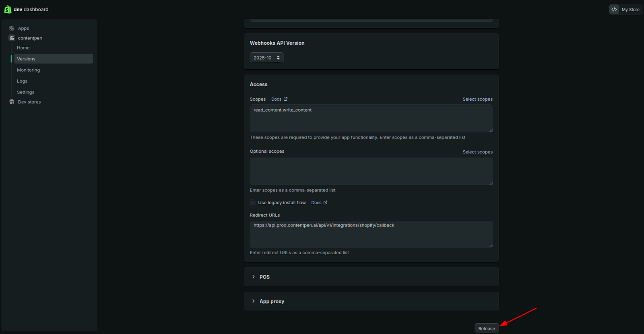Click the Shopify logo icon
Viewport: 644px width, 334px height.
pos(8,9)
